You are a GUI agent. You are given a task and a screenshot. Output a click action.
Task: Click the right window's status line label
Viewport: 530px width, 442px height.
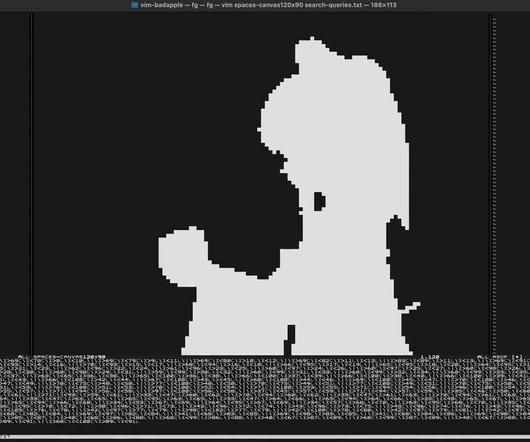point(500,357)
